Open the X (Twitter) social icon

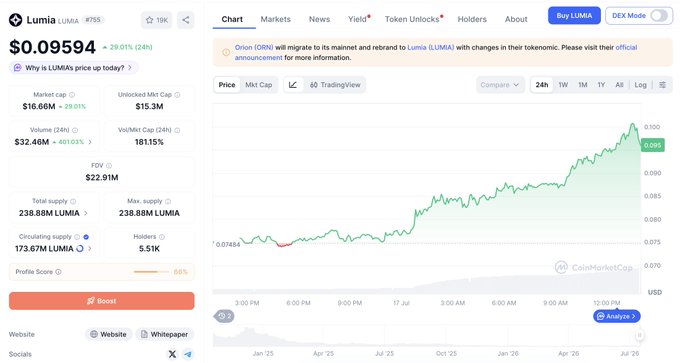172,354
